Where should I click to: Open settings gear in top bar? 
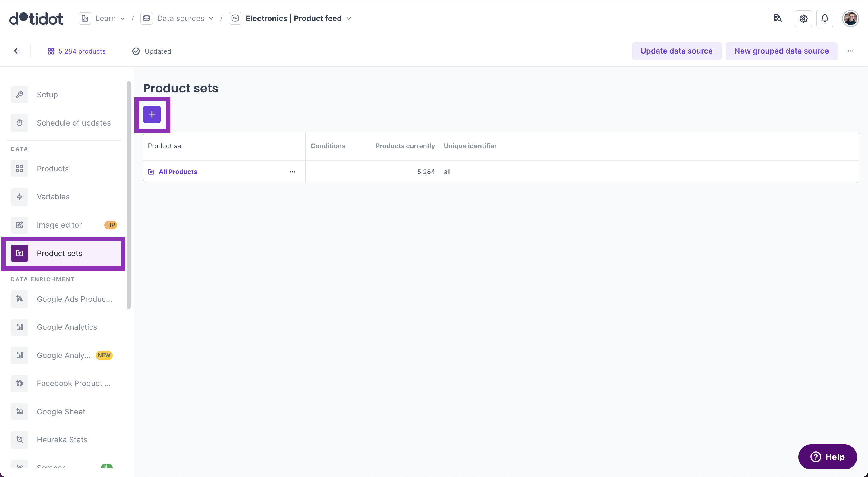[x=803, y=18]
